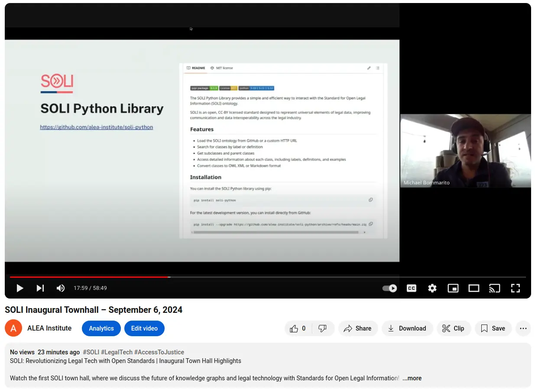Viewport: 535px width, 392px height.
Task: Enable theater mode view
Action: [x=474, y=288]
